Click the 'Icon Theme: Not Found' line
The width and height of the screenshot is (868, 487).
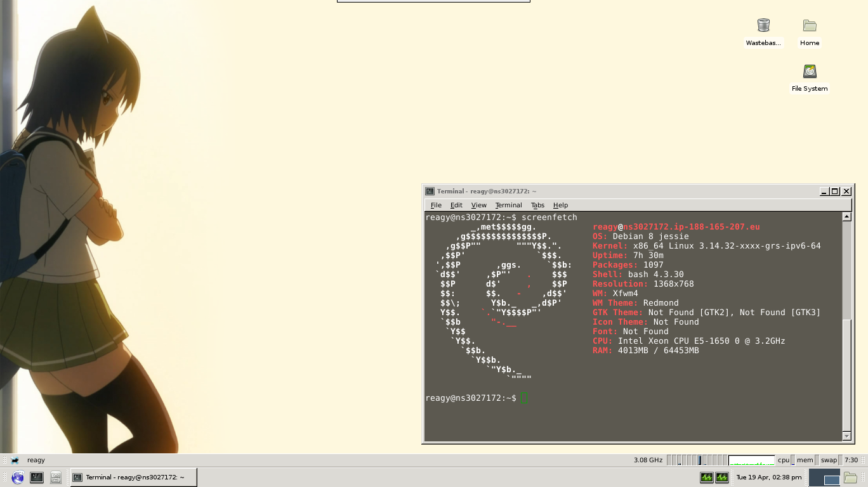click(646, 321)
